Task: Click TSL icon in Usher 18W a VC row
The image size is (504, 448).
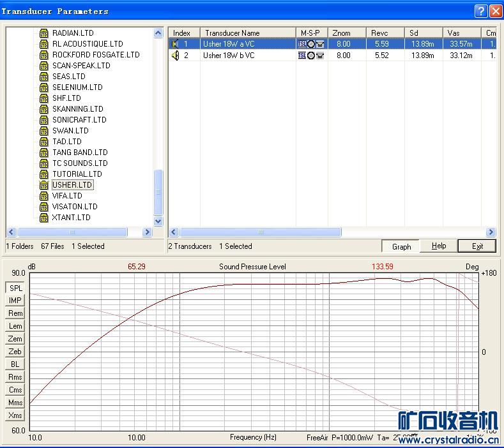Action: pos(302,44)
